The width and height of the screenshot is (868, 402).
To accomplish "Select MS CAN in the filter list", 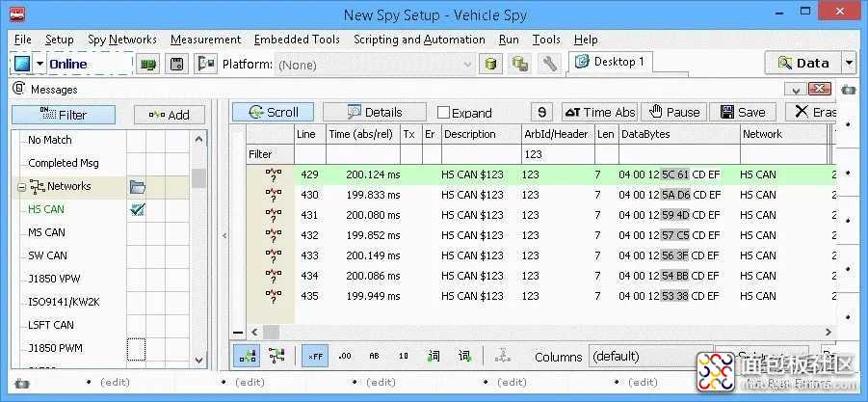I will tap(46, 232).
